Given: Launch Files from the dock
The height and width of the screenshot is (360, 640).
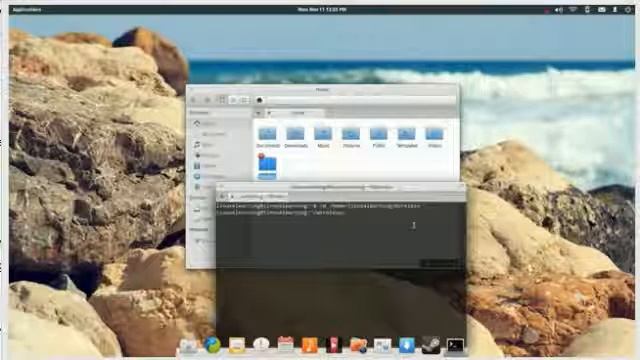Looking at the screenshot, I should pos(189,345).
